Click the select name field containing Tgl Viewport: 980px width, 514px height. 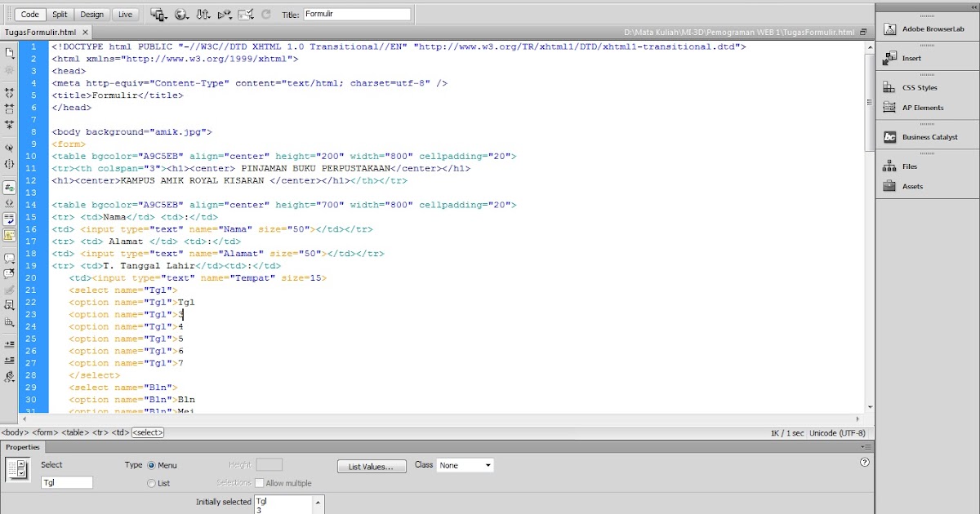(67, 482)
